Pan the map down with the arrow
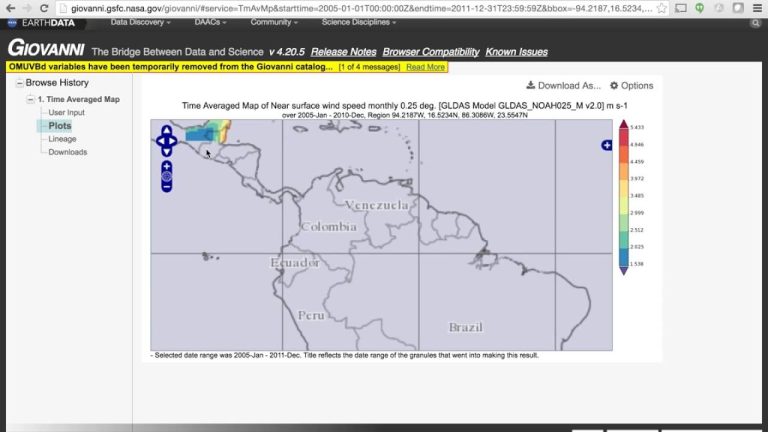 (167, 152)
